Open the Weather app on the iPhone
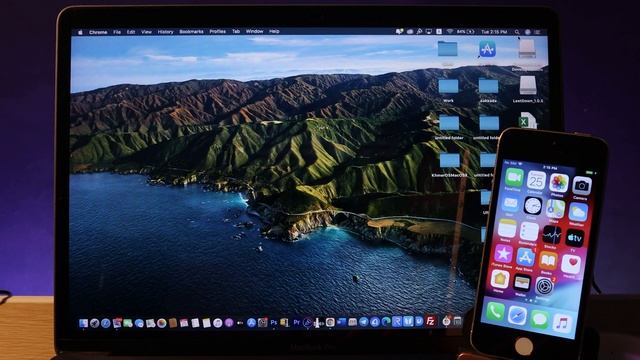The height and width of the screenshot is (360, 640). coord(578,212)
